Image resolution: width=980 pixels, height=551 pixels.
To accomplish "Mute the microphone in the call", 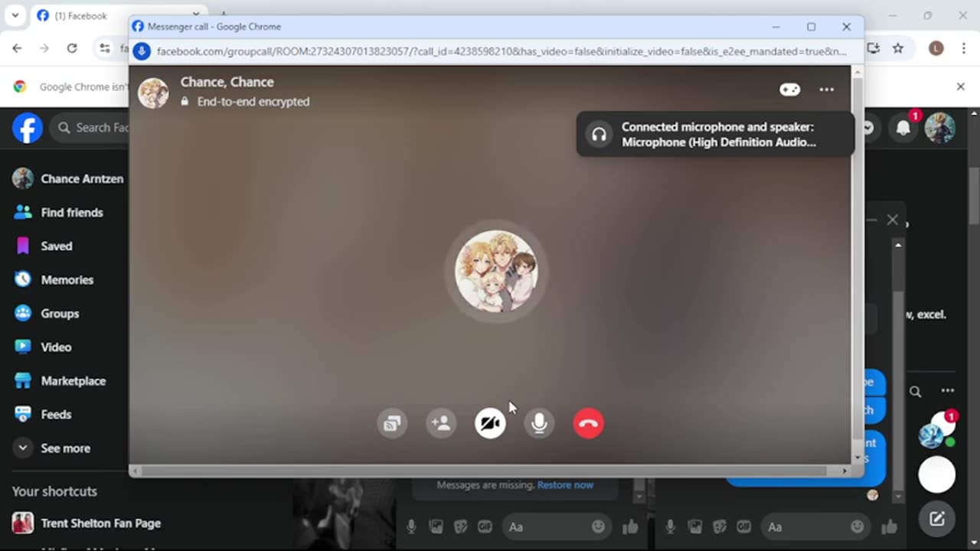I will [539, 423].
